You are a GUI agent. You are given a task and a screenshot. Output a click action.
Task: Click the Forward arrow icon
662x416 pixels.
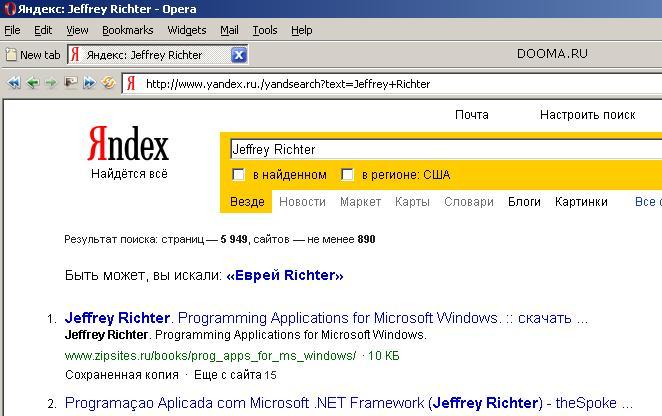50,84
